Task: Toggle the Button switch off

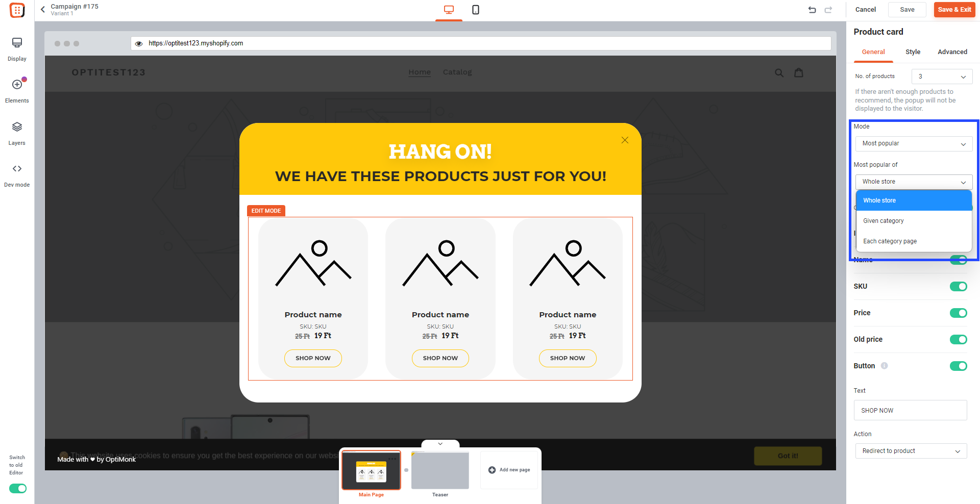Action: (958, 366)
